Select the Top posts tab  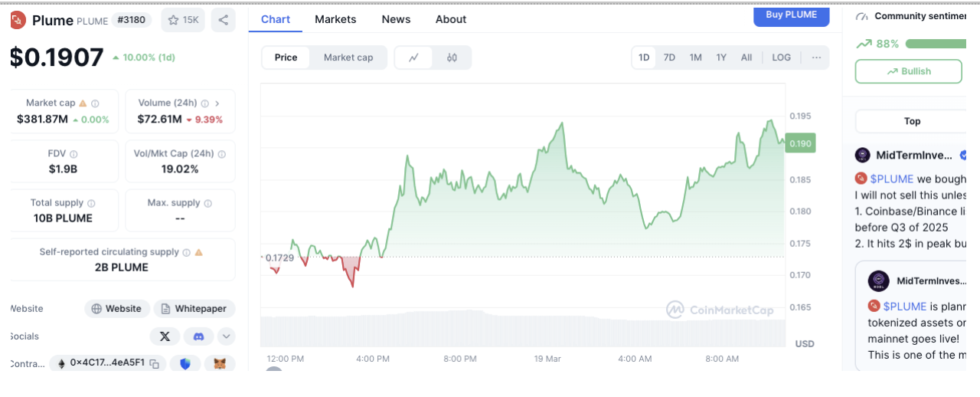tap(912, 121)
